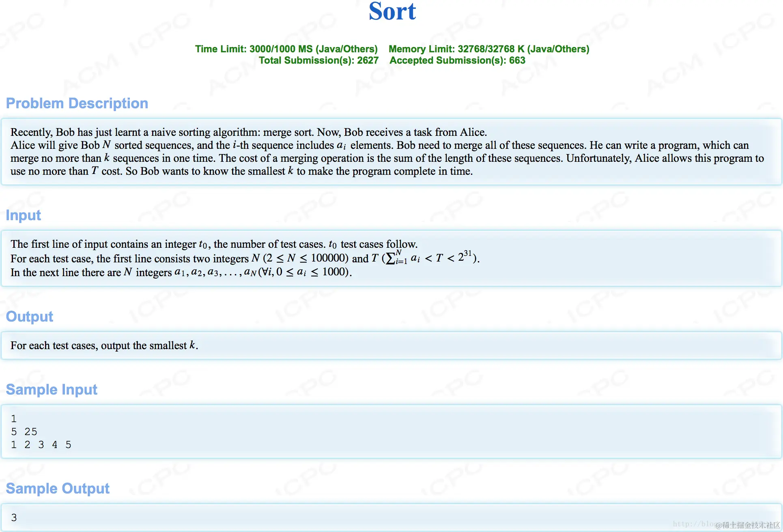Click Total Submission(s) count text
This screenshot has height=532, width=783.
tap(318, 60)
